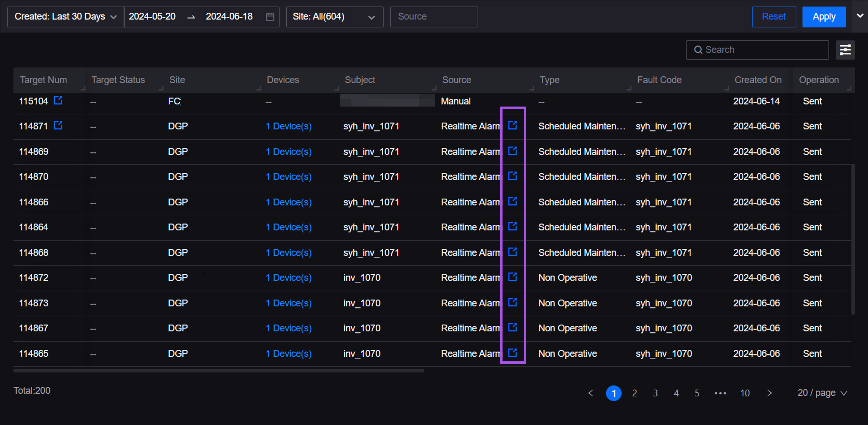Open 1 Device(s) link for 114873

[288, 303]
